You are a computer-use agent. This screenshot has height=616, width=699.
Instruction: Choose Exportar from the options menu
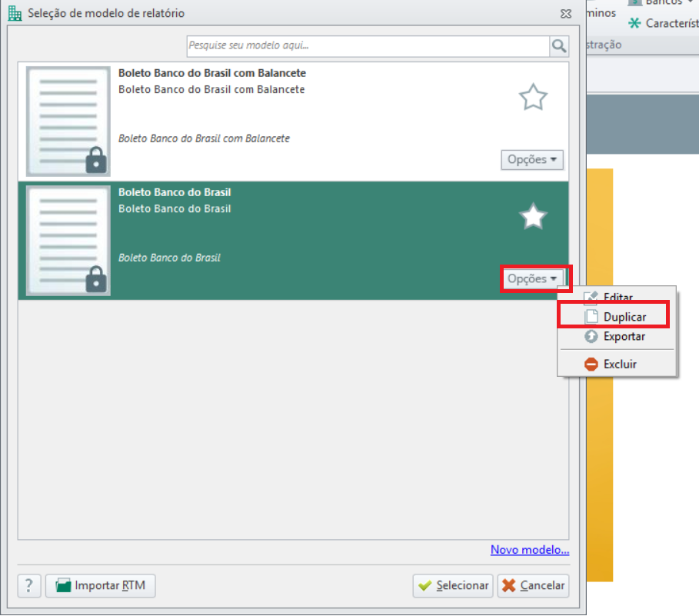pos(617,337)
